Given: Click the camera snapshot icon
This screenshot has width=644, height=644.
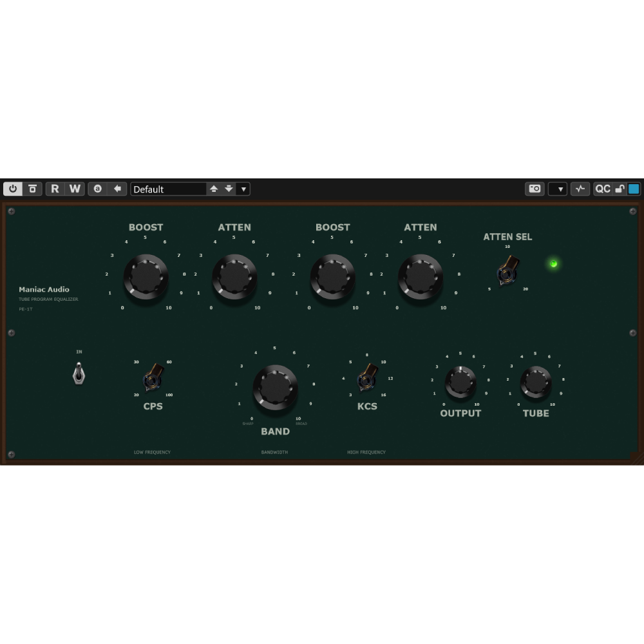Looking at the screenshot, I should coord(535,189).
